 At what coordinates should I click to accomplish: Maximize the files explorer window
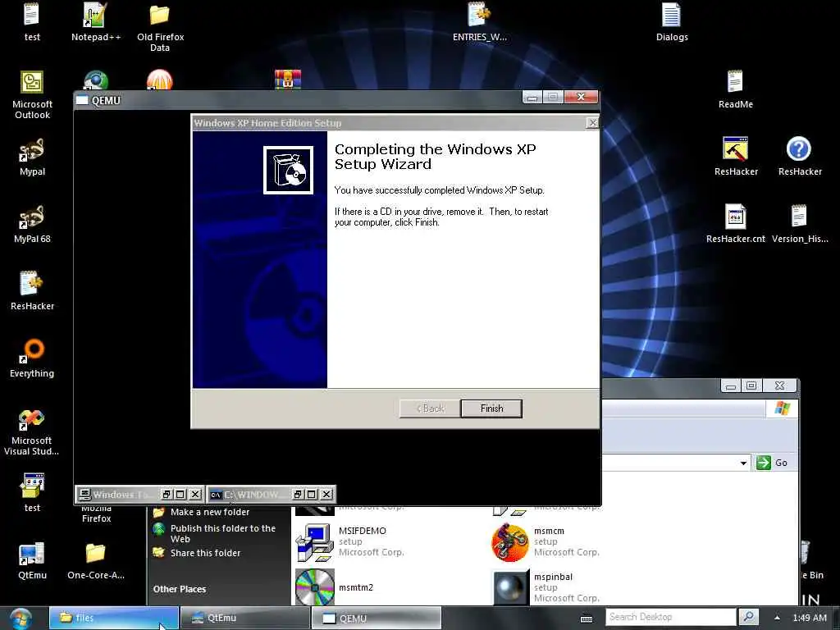(x=751, y=386)
